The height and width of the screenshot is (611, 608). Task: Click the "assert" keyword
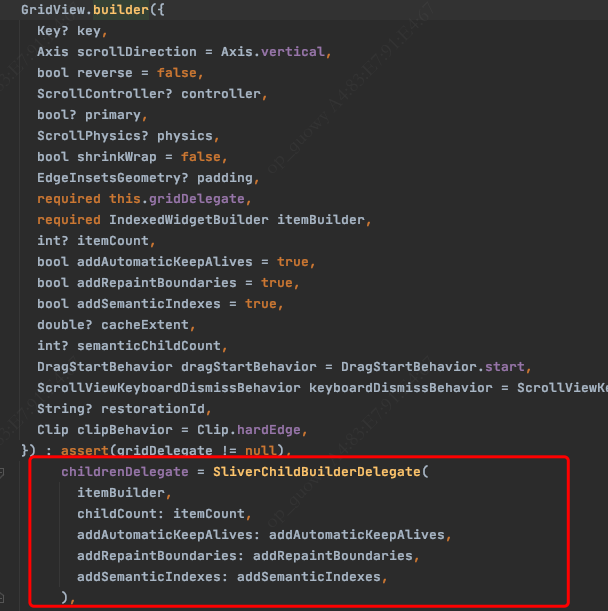(85, 451)
